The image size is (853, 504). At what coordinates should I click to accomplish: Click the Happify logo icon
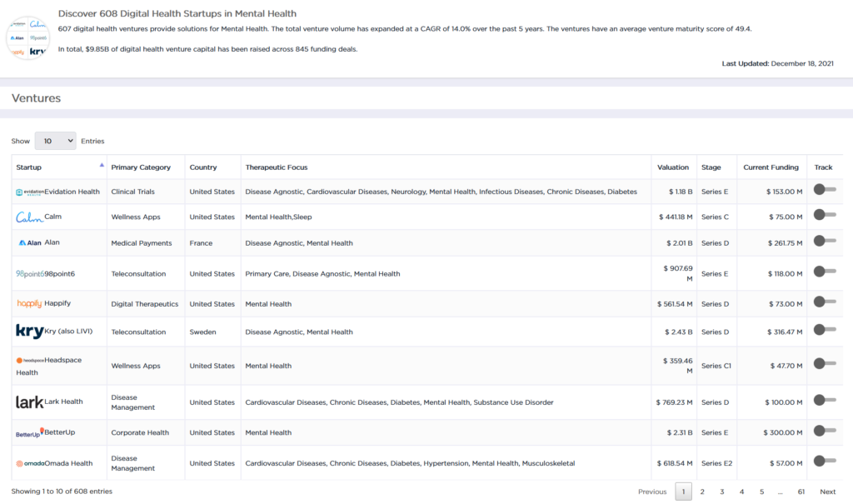(x=29, y=304)
